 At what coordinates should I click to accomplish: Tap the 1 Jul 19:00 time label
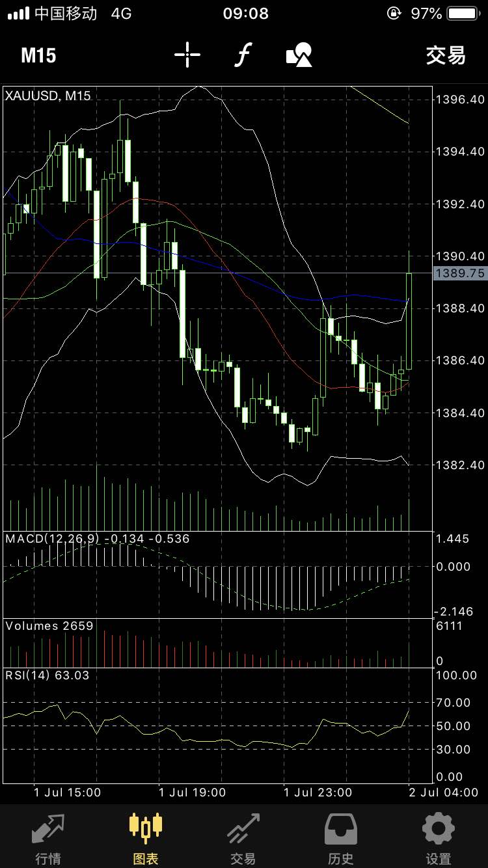point(193,793)
